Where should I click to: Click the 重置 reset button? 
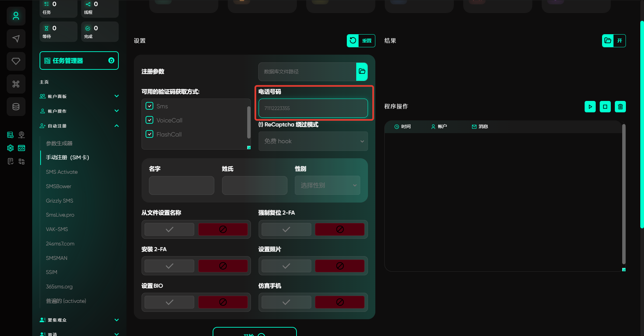[x=361, y=41]
